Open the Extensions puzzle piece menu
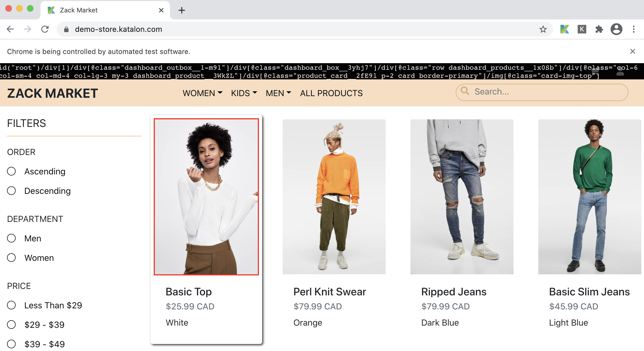The height and width of the screenshot is (351, 644). (599, 29)
